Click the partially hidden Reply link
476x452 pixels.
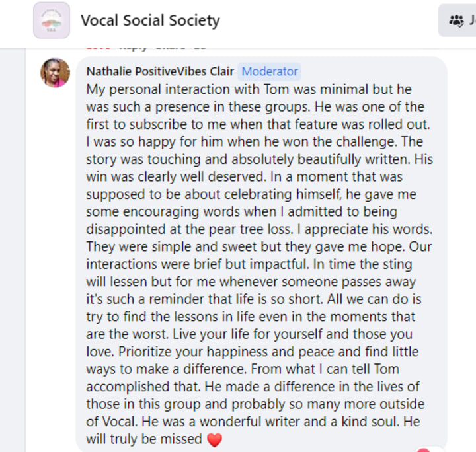click(x=134, y=48)
